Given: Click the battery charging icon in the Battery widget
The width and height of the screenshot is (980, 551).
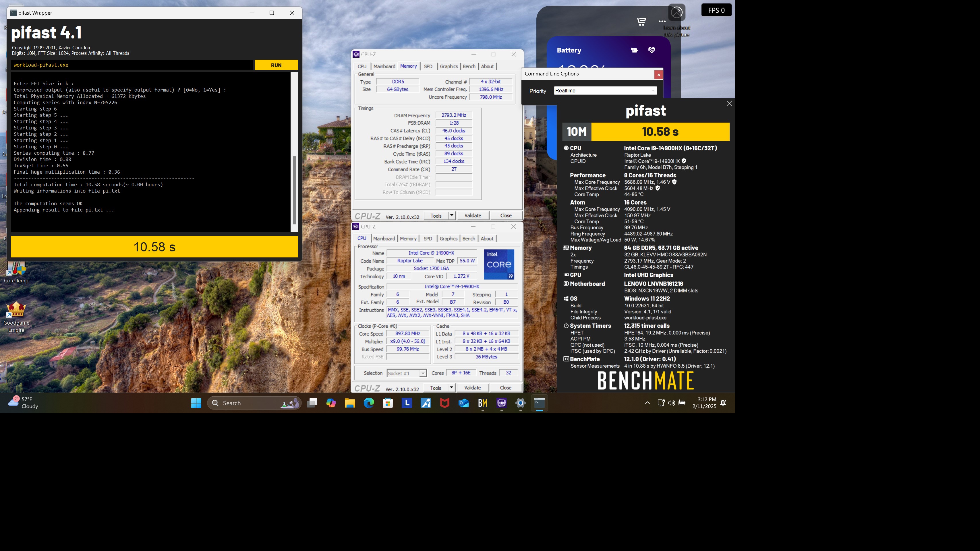Looking at the screenshot, I should pyautogui.click(x=634, y=50).
